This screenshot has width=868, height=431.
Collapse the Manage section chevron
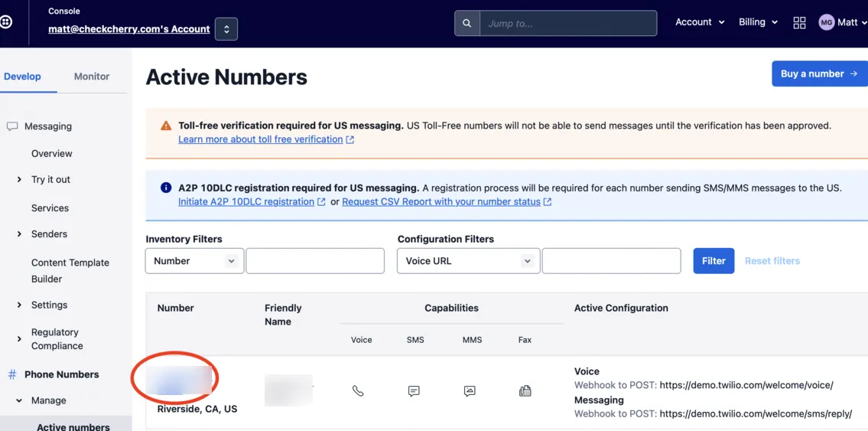19,400
